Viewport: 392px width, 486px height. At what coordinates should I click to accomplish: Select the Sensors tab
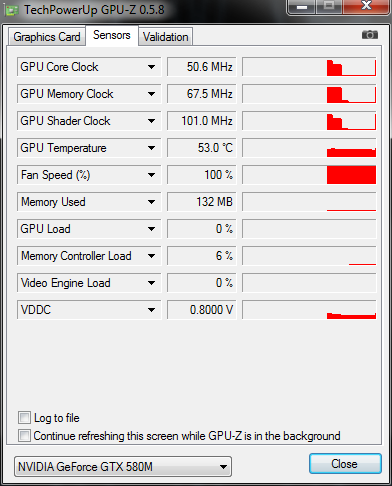click(112, 35)
